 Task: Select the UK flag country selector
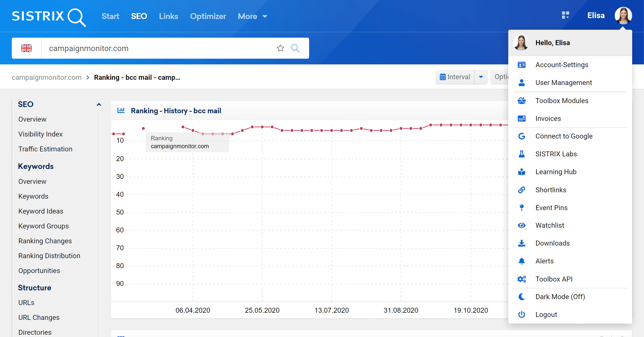[x=27, y=48]
